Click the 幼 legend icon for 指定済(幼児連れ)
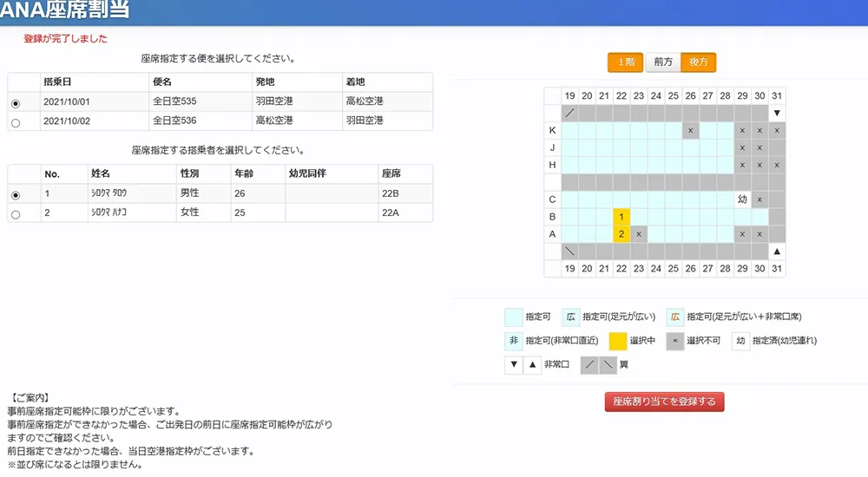Image resolution: width=868 pixels, height=477 pixels. pos(740,341)
